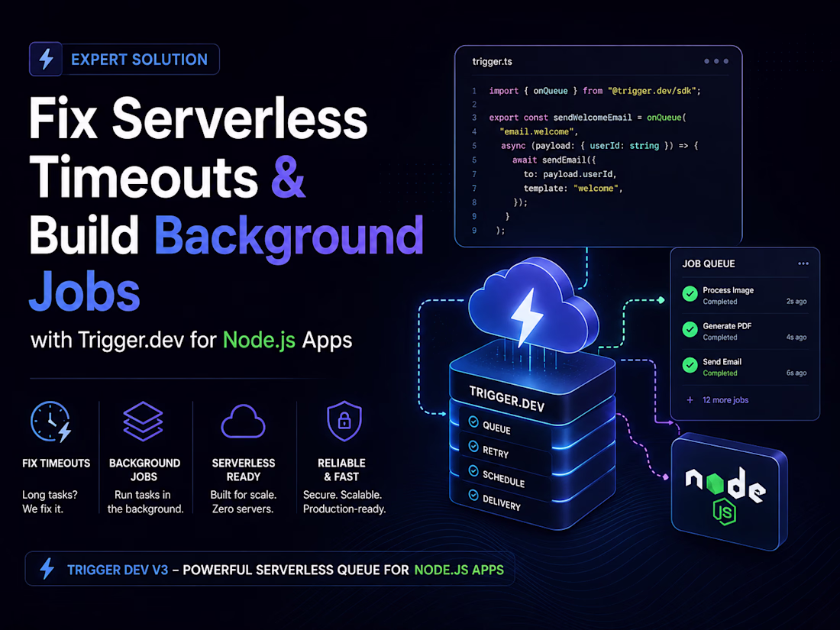Screen dimensions: 840x630
Task: Click the 12 more jobs link
Action: [725, 400]
